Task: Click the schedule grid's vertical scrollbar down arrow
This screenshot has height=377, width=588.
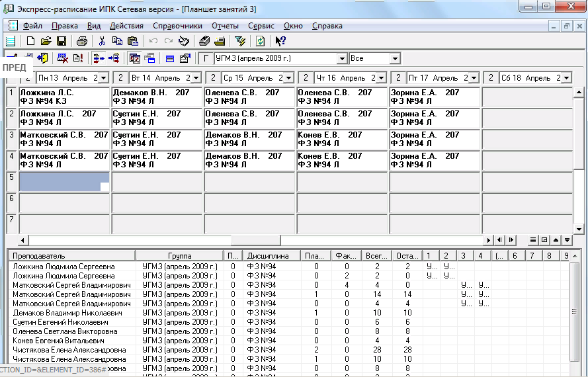Action: tap(579, 229)
